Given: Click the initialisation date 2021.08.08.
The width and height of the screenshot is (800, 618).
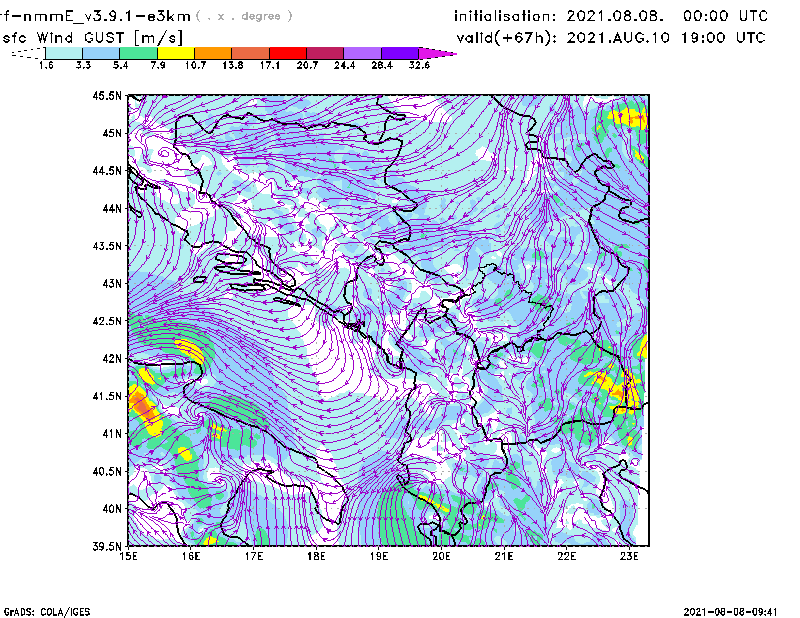Looking at the screenshot, I should tap(615, 16).
